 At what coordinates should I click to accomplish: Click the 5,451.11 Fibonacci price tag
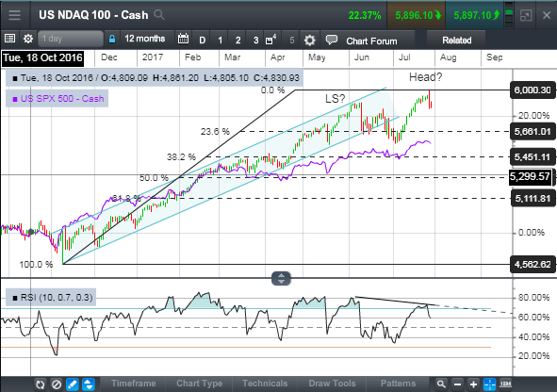click(532, 157)
